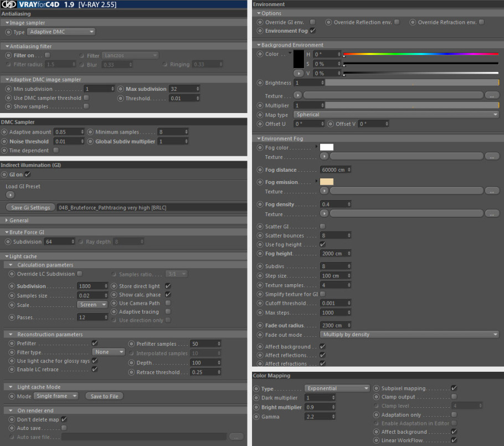Click the Background Environment Texture arrow button
The height and width of the screenshot is (446, 504).
(x=297, y=95)
